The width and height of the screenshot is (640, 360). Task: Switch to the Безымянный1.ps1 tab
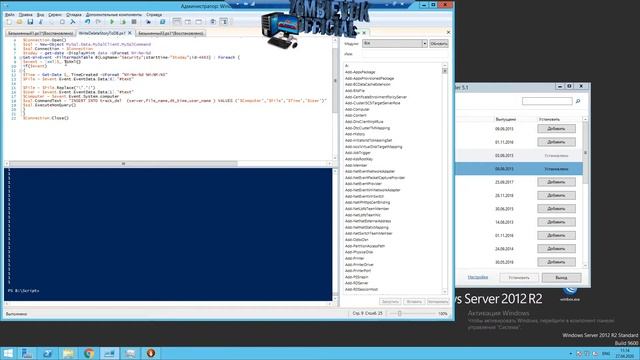click(x=40, y=33)
